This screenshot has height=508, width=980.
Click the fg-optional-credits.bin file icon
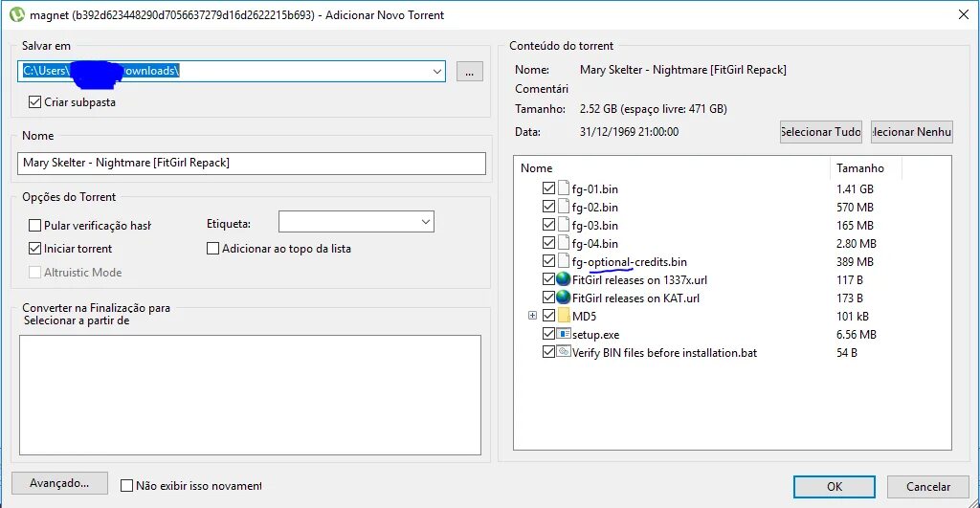pos(563,260)
